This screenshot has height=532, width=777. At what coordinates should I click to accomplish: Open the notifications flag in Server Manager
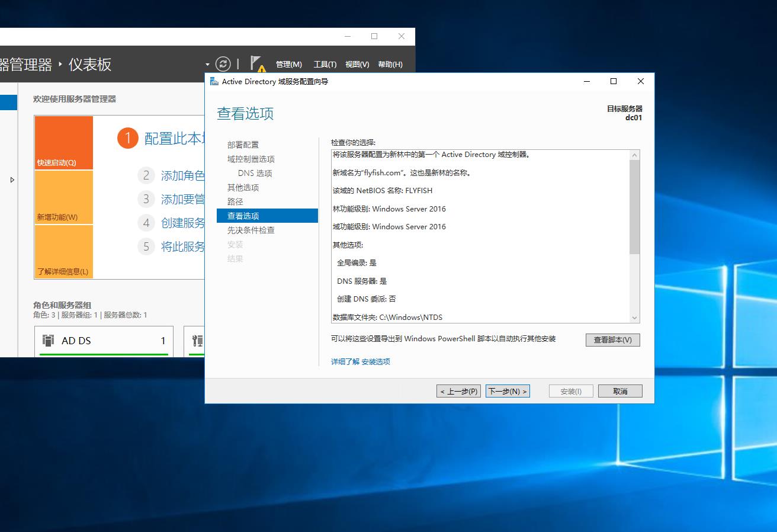click(x=257, y=64)
